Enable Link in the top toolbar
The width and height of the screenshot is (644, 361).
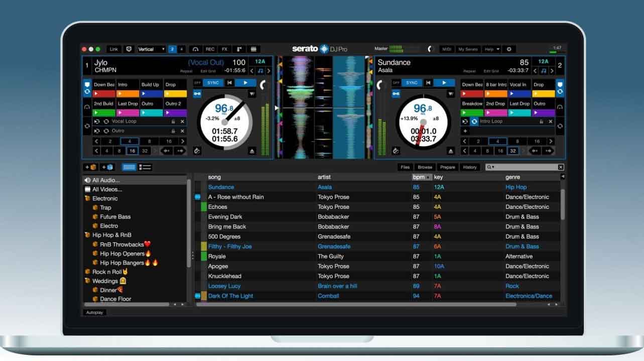pyautogui.click(x=113, y=49)
